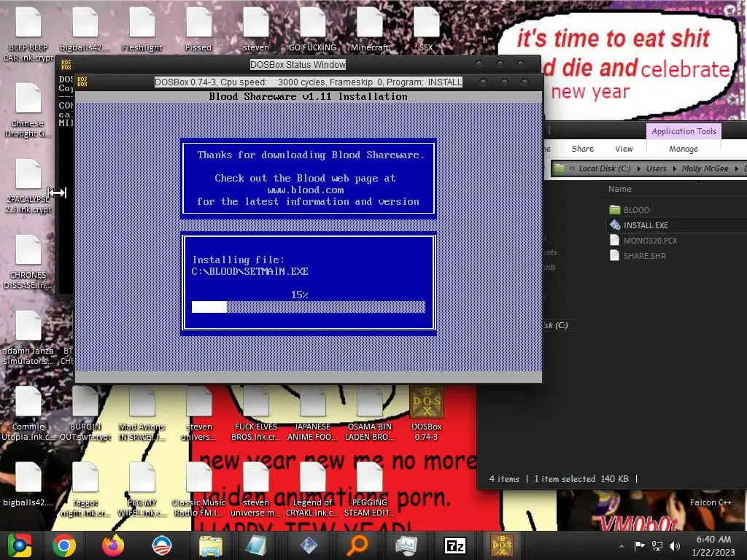
Task: Select 2PACALYPSE 2.3.lnk.crypt desktop file
Action: pyautogui.click(x=28, y=186)
